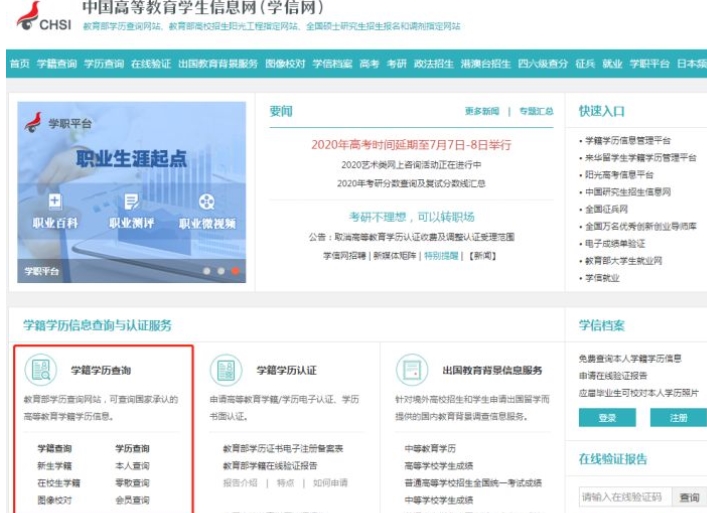Open 就业 in the navigation bar
Viewport: 707px width, 513px height.
[x=612, y=64]
